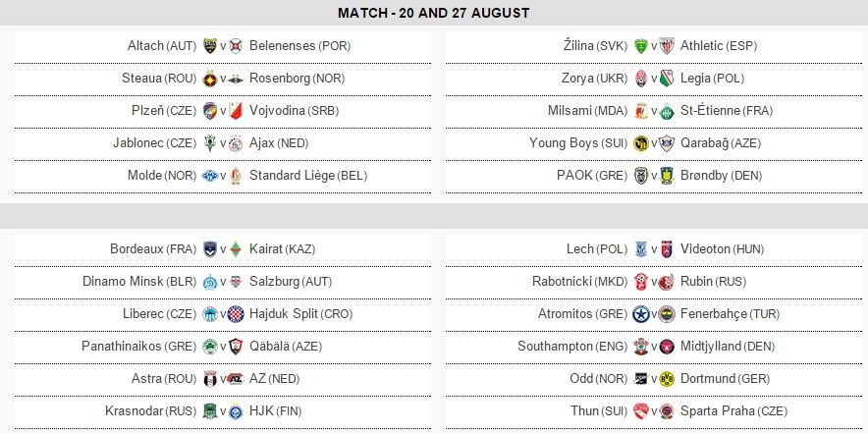Click the Panathinaikos club crest

209,347
